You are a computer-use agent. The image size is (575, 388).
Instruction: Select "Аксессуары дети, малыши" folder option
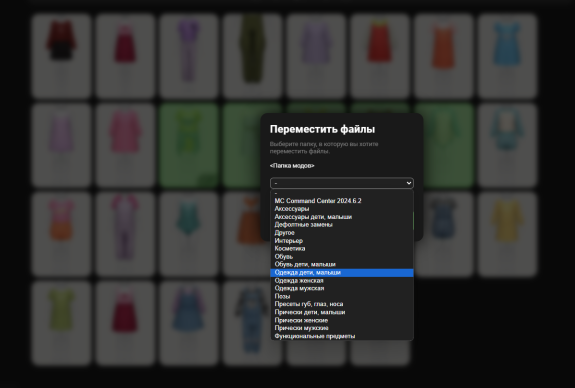(342, 217)
